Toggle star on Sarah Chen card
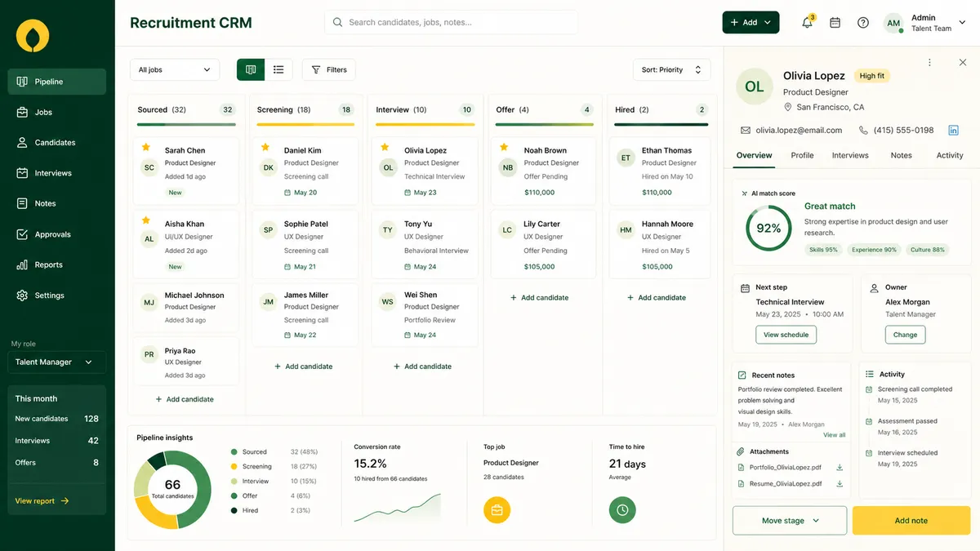This screenshot has width=980, height=551. [146, 147]
